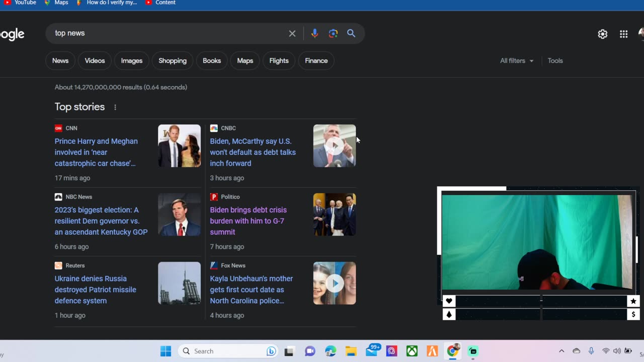Click the Reuters source logo icon
This screenshot has height=362, width=644.
pyautogui.click(x=58, y=265)
